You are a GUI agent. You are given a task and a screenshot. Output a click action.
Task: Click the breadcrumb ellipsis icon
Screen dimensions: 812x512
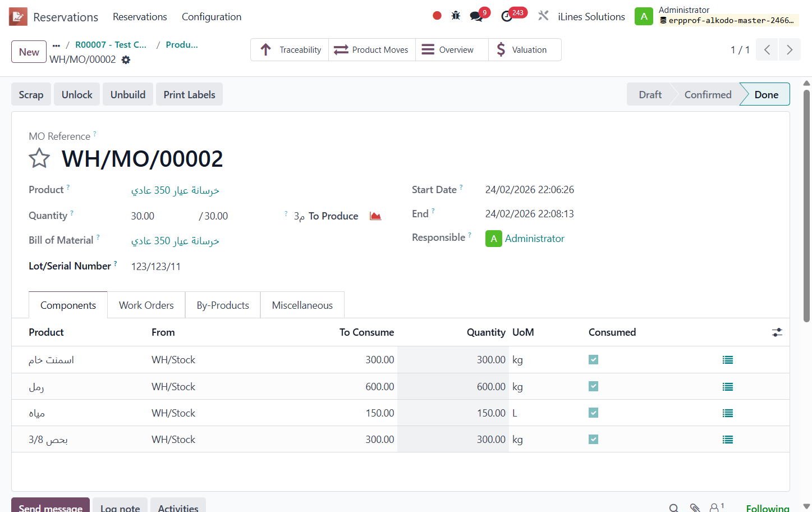pos(56,45)
